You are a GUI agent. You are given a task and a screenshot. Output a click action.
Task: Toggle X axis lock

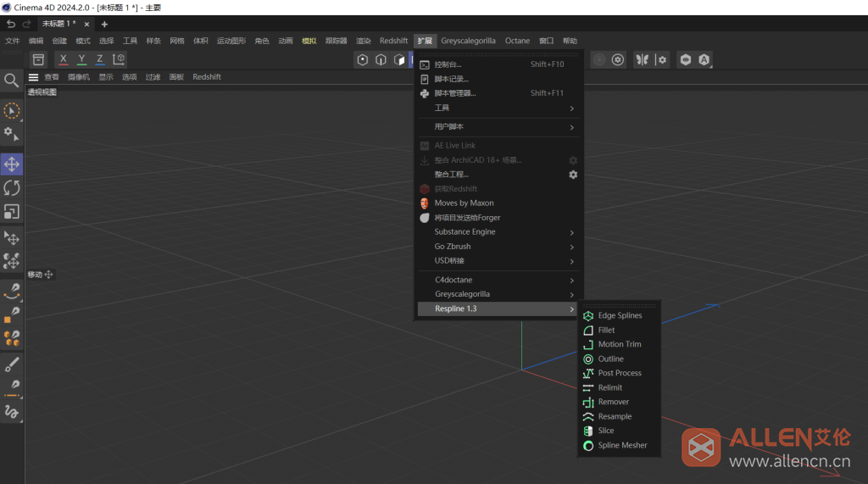pyautogui.click(x=63, y=59)
